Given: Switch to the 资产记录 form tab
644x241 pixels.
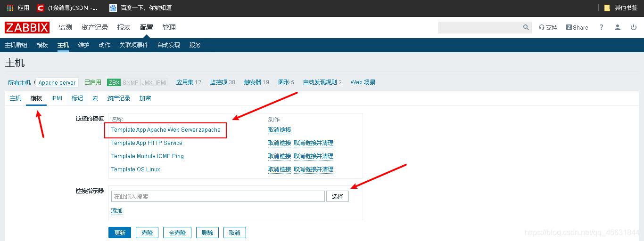Looking at the screenshot, I should tap(119, 98).
